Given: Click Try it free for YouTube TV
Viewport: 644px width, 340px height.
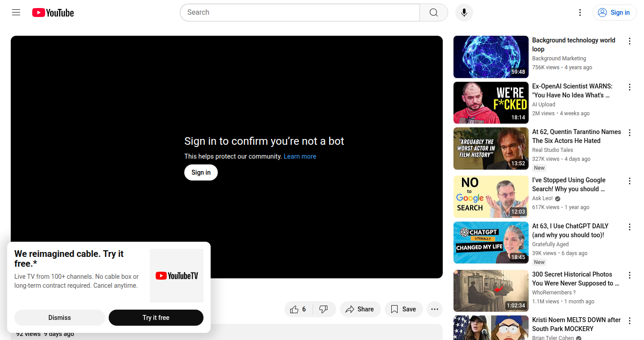Looking at the screenshot, I should tap(156, 318).
